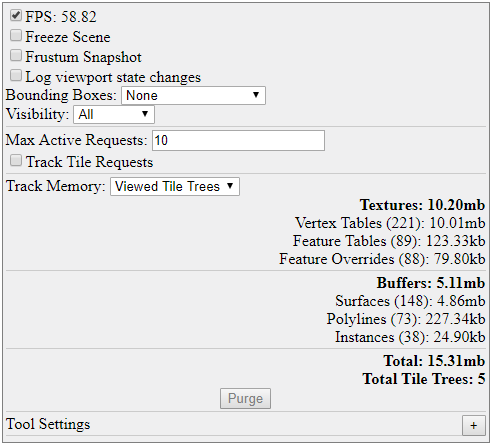Click the Buffers memory total
Image resolution: width=492 pixels, height=444 pixels.
tap(431, 283)
